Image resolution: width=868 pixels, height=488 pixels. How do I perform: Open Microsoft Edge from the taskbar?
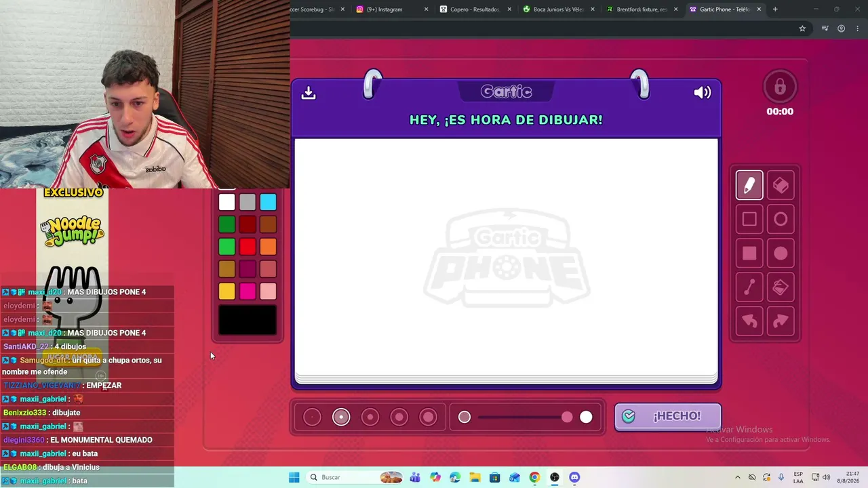point(455,477)
